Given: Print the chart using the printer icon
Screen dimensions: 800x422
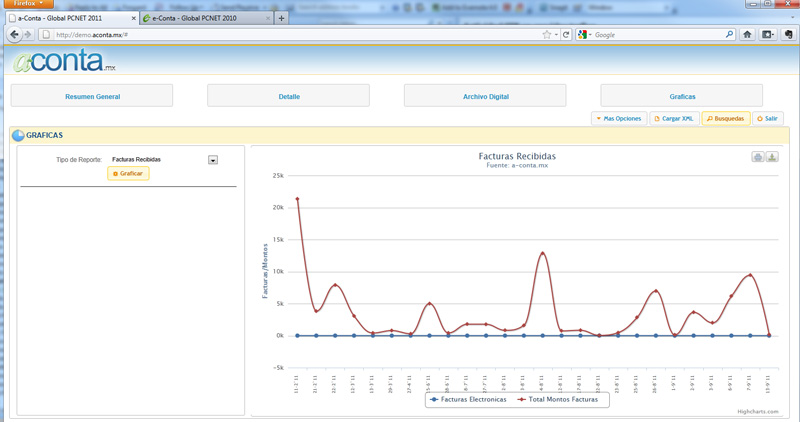Looking at the screenshot, I should (758, 157).
